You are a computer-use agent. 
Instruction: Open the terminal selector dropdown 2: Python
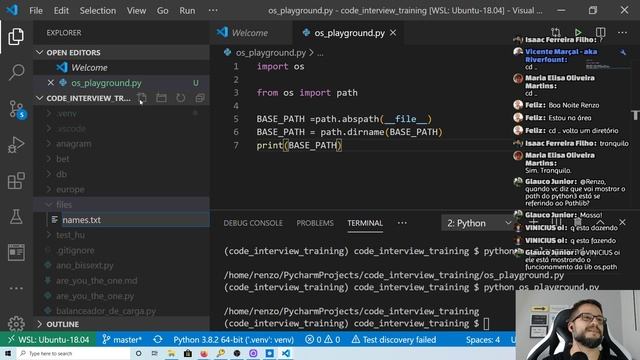click(478, 223)
